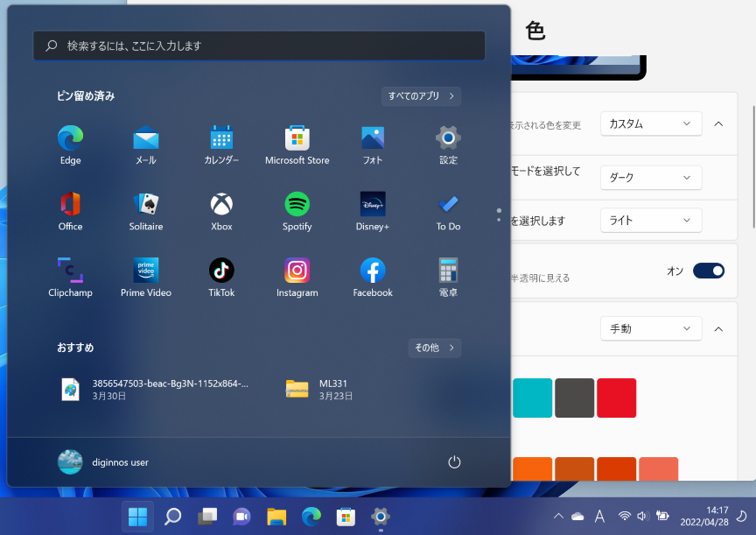The height and width of the screenshot is (535, 756).
Task: Open the Edge pinned app
Action: click(70, 144)
